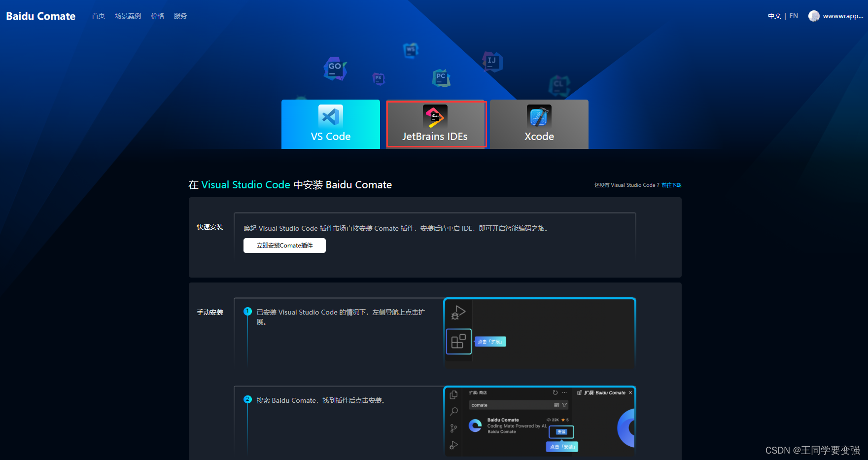Close the 扩展: Baidu Comate tab
Viewport: 868px width, 460px height.
630,393
